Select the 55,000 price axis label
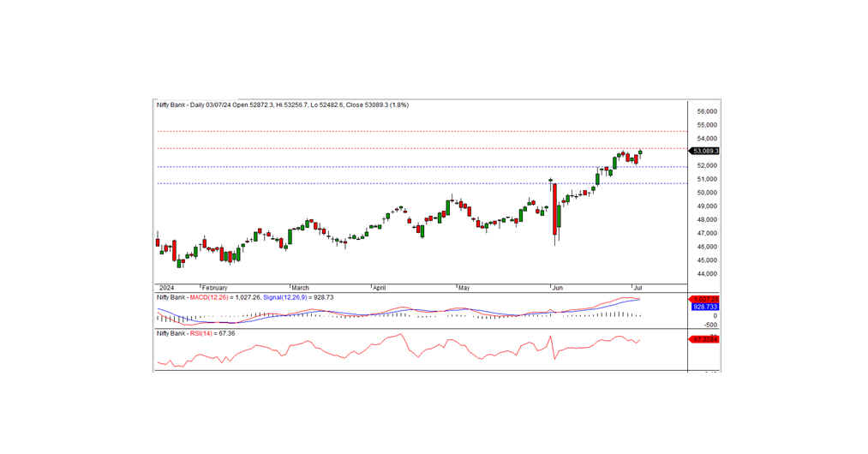The image size is (868, 454). tap(707, 125)
